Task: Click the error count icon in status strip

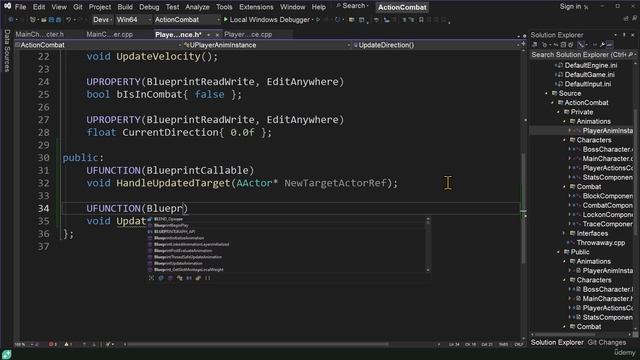Action: coord(52,344)
